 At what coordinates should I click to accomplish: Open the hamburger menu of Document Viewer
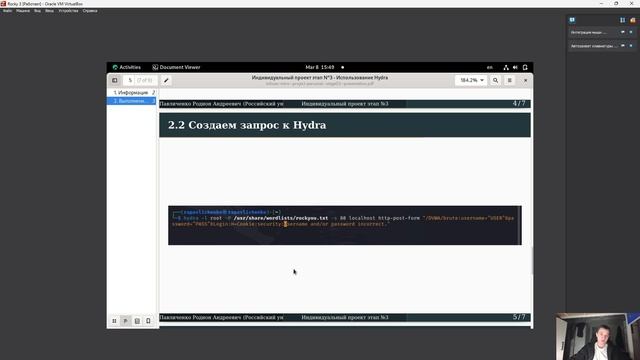click(509, 80)
